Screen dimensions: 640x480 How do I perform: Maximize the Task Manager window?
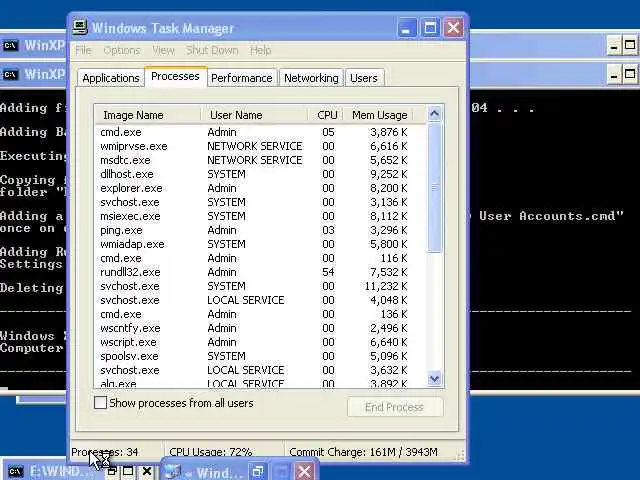430,28
